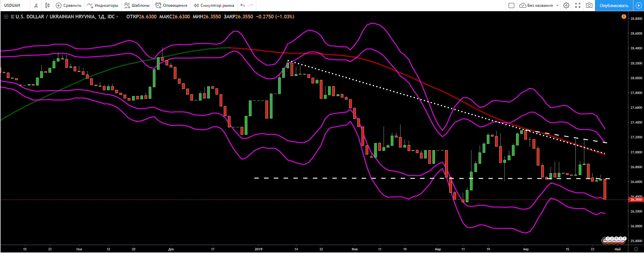Screen dimensions: 644x253
Task: Click the flag icon beside U.S. DOLLAR title
Action: [12, 17]
